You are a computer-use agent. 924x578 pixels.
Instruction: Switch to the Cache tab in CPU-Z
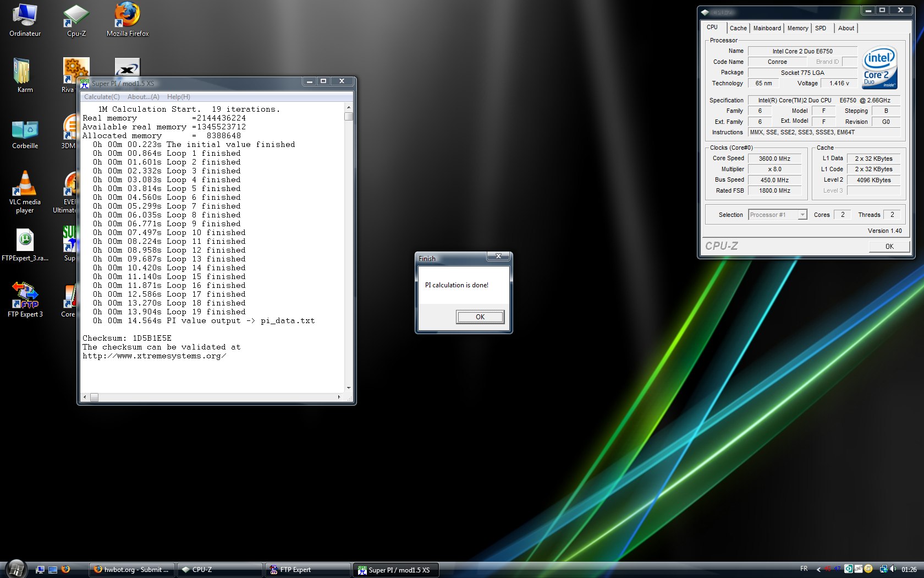click(738, 28)
